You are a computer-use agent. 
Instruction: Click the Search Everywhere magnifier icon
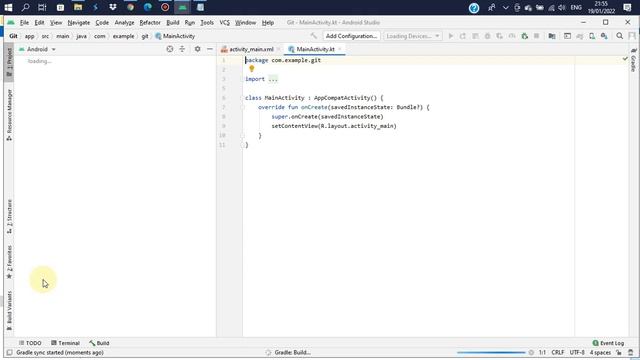(620, 36)
